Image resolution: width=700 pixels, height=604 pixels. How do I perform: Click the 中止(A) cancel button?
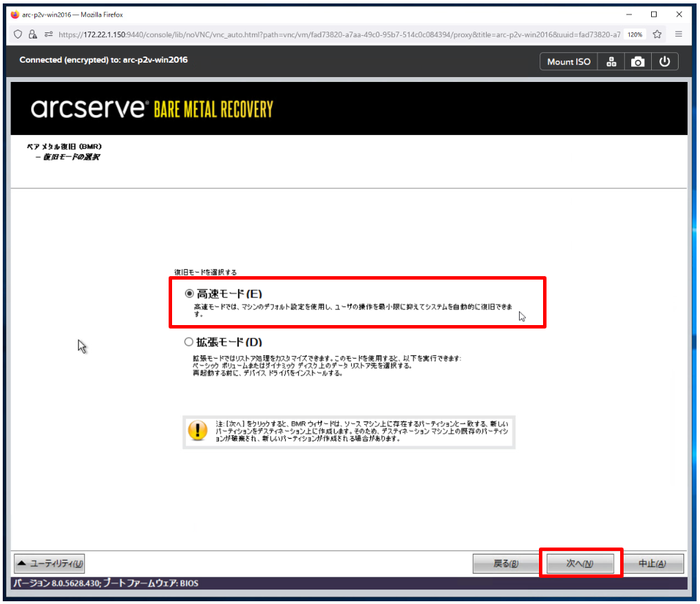[x=652, y=563]
